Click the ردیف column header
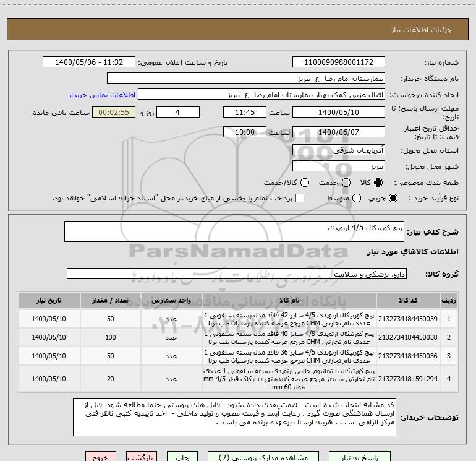 (x=449, y=300)
